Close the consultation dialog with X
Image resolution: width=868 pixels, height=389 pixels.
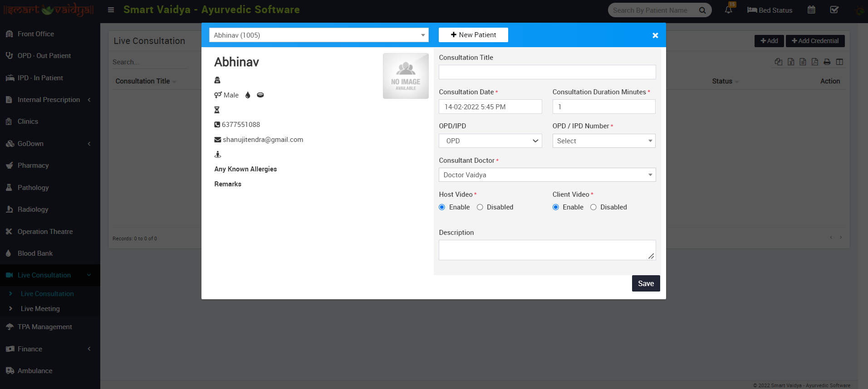(x=655, y=35)
